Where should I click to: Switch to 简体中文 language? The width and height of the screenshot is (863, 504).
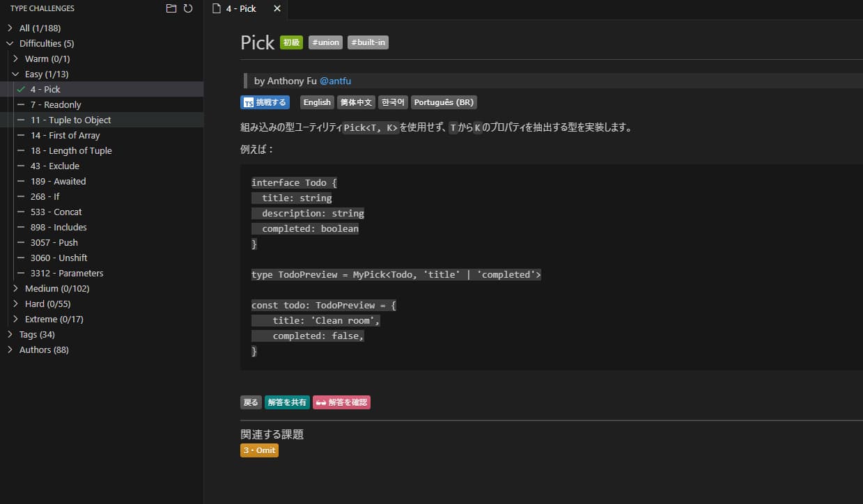coord(356,102)
